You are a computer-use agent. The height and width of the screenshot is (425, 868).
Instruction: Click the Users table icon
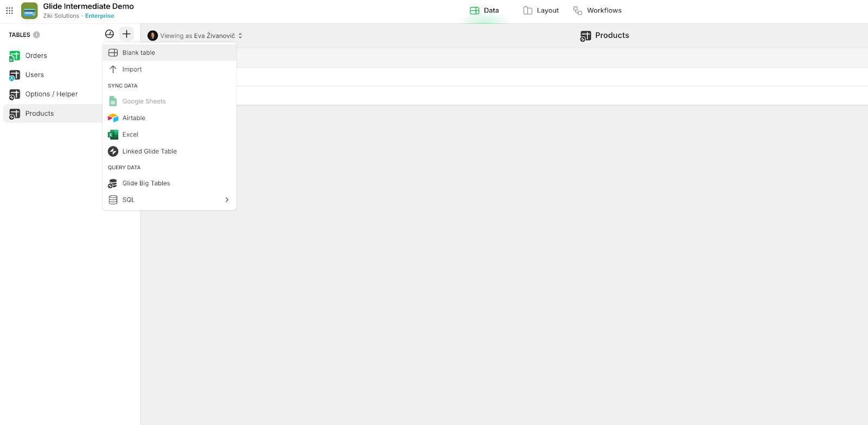click(x=15, y=75)
